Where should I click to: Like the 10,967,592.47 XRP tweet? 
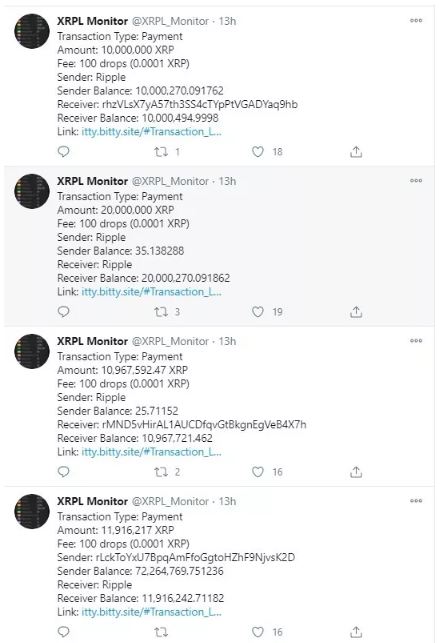coord(257,472)
